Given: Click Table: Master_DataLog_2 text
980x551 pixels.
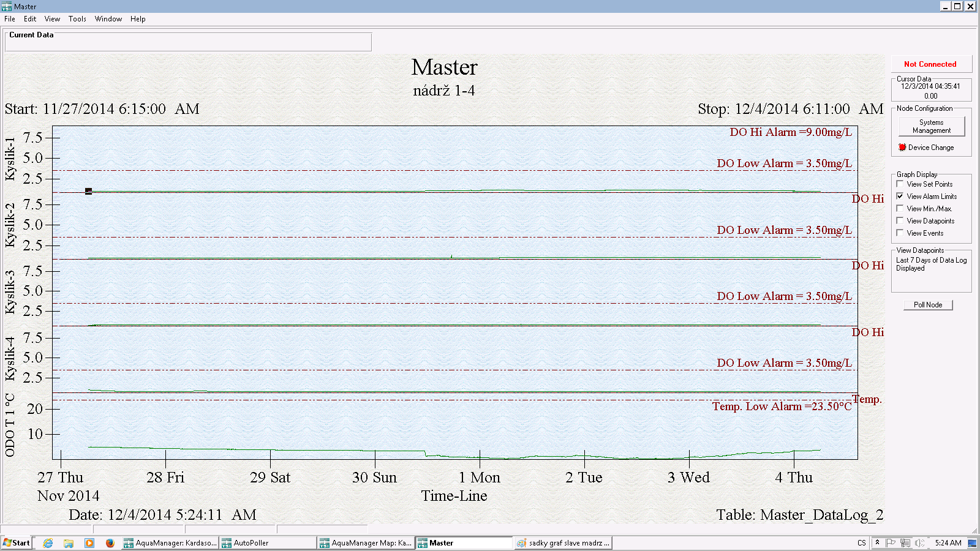Looking at the screenshot, I should pos(800,515).
